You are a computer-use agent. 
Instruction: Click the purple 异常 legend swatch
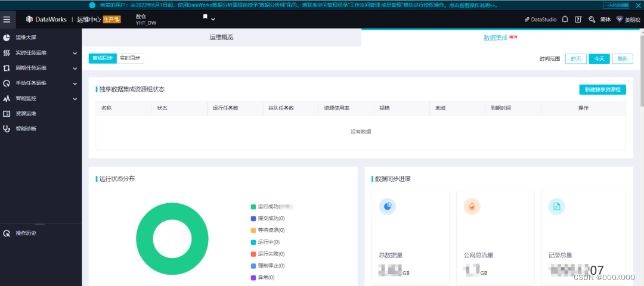(x=253, y=278)
